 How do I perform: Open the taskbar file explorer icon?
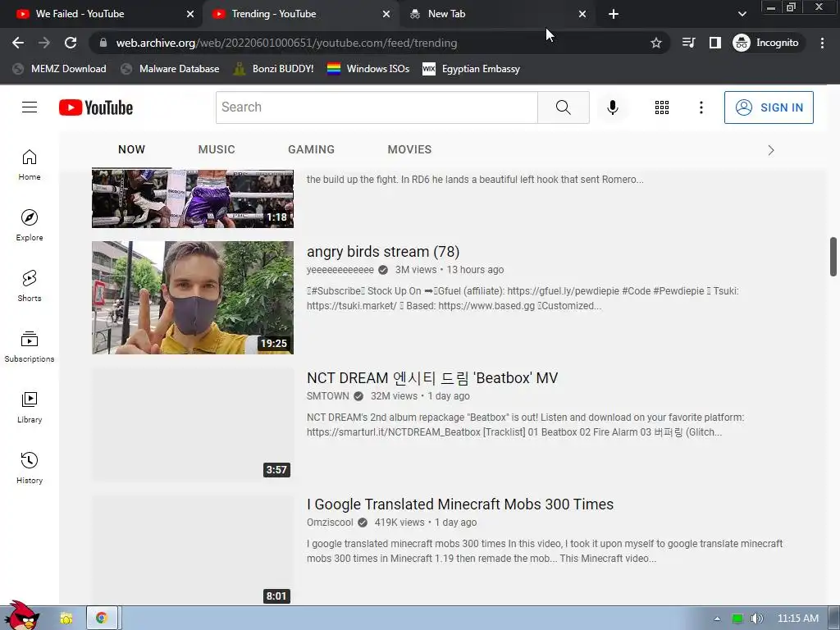66,619
